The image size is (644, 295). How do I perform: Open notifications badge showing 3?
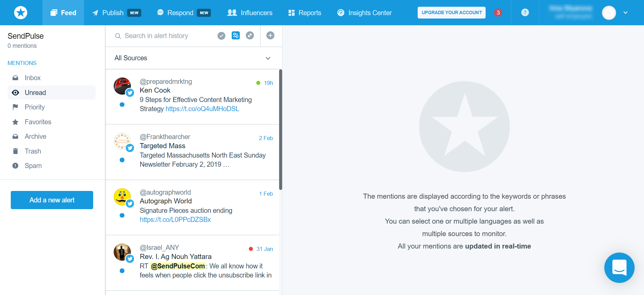pos(498,12)
